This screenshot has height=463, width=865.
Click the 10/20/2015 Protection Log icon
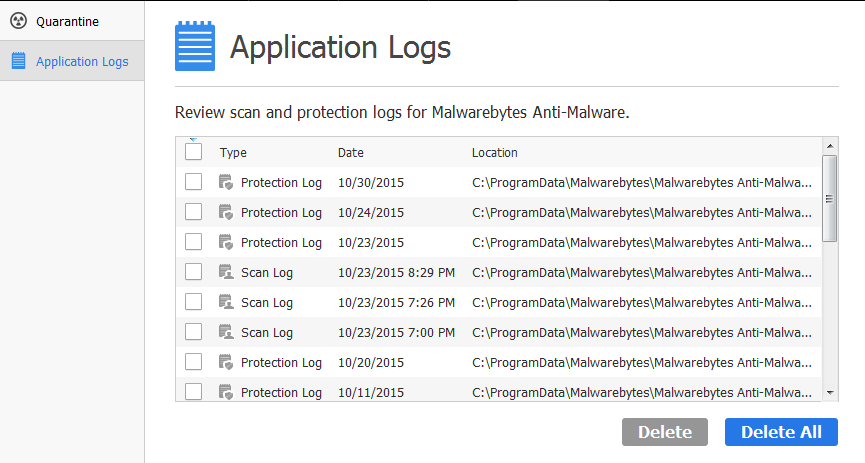coord(226,362)
